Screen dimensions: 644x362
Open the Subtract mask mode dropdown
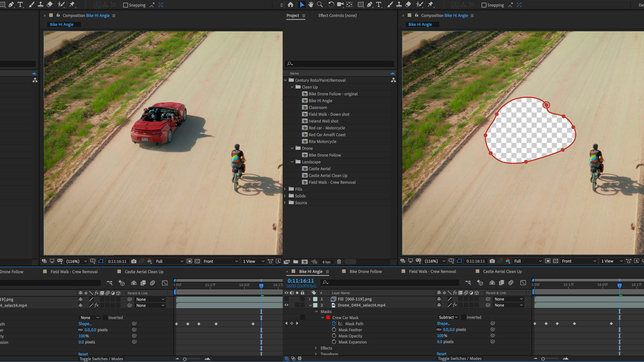point(448,318)
